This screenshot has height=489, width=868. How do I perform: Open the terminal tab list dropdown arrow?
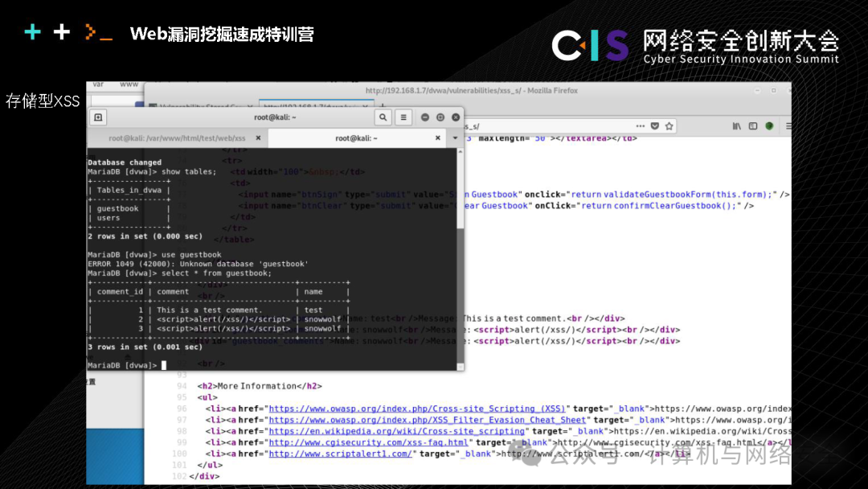pyautogui.click(x=455, y=138)
